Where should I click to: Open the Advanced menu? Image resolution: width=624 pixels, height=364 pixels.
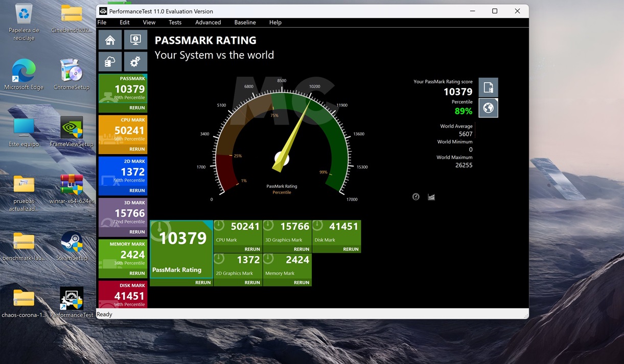point(208,22)
